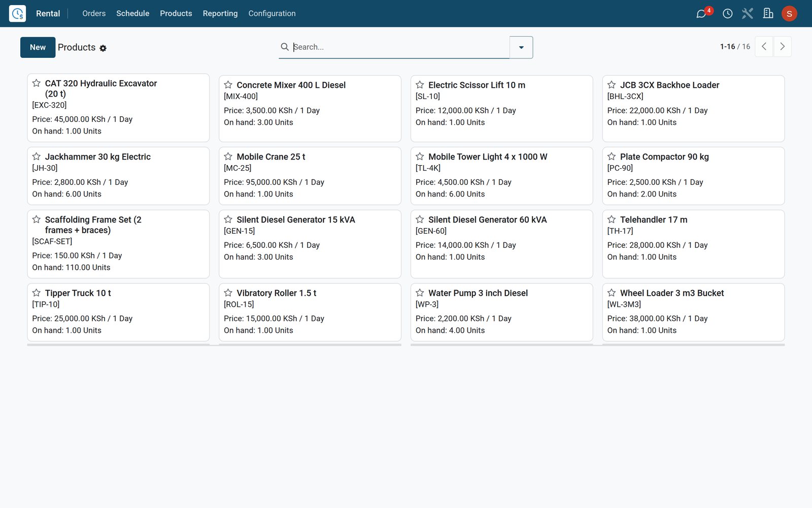Screen dimensions: 812x508
Task: Focus the product search field
Action: pos(400,47)
